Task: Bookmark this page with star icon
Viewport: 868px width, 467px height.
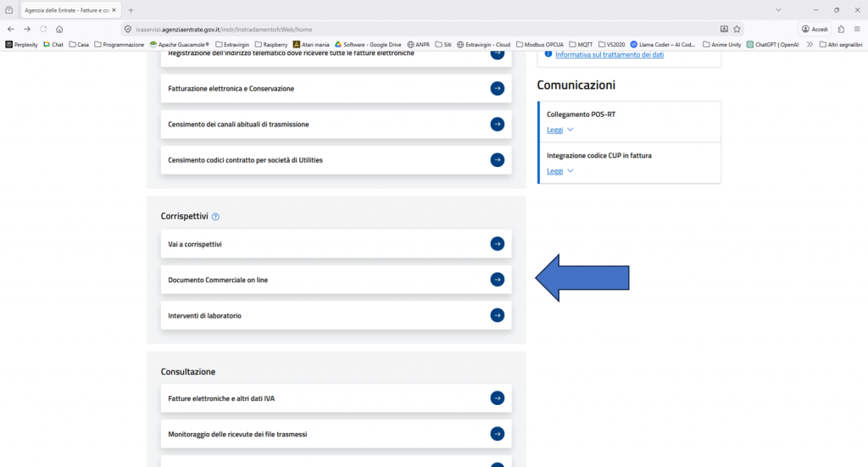Action: (x=737, y=28)
